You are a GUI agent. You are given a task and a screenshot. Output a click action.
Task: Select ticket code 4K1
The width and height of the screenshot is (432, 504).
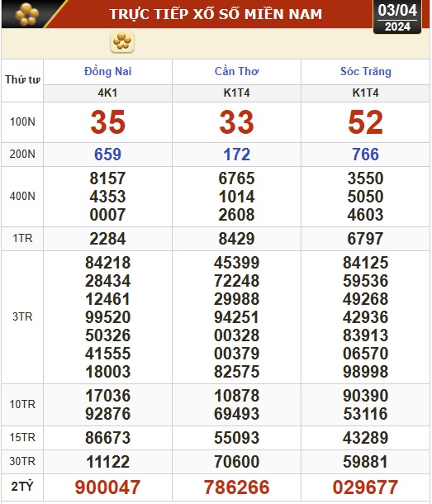107,93
